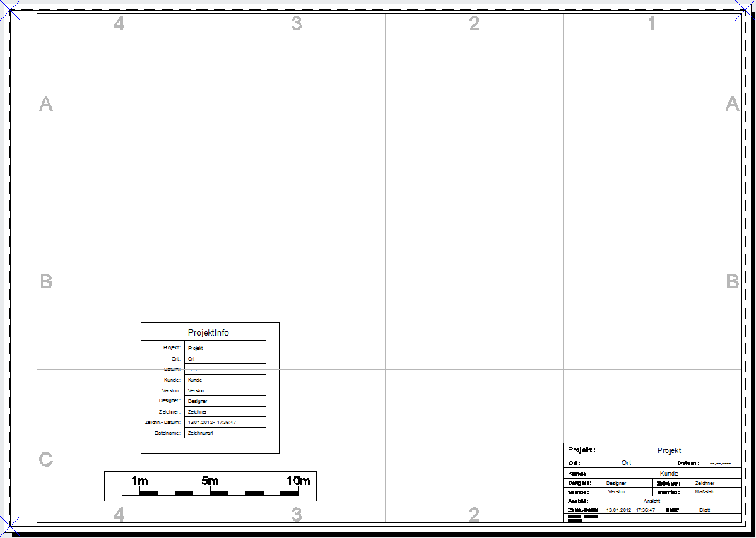The height and width of the screenshot is (538, 756).
Task: Click the blue Projekt value in the title block
Action: click(x=669, y=450)
